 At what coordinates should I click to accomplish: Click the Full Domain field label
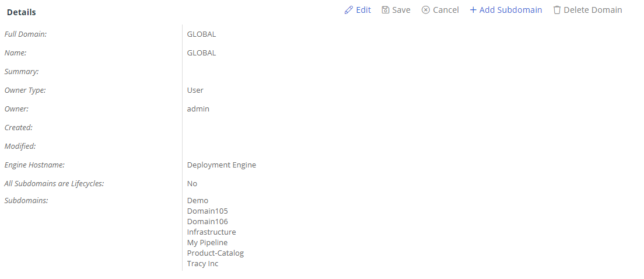pyautogui.click(x=26, y=34)
